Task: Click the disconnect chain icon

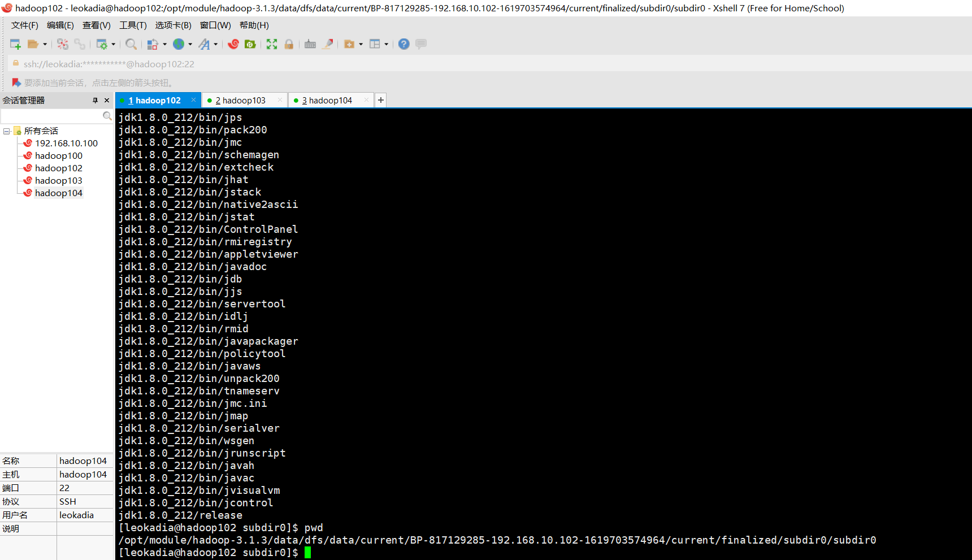Action: pyautogui.click(x=80, y=44)
